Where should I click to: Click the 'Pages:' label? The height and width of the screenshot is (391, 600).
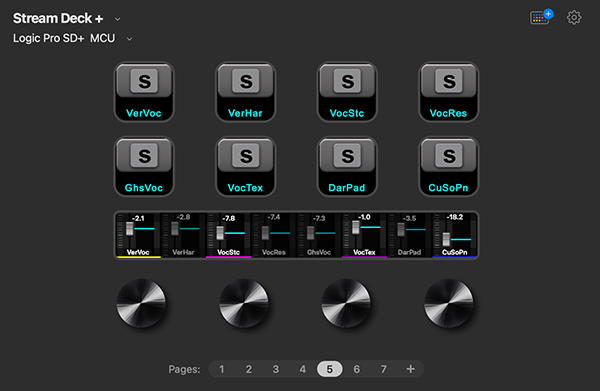tap(184, 369)
